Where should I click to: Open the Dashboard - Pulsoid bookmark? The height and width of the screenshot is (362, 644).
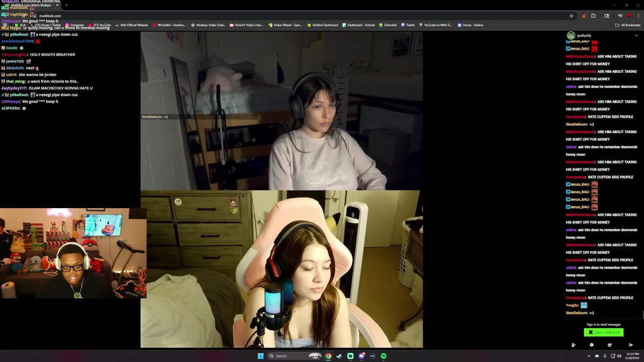[x=358, y=25]
